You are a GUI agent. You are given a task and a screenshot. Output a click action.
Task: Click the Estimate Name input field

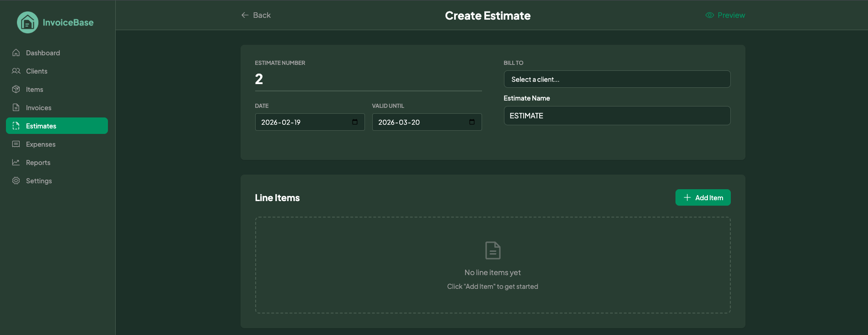coord(616,116)
